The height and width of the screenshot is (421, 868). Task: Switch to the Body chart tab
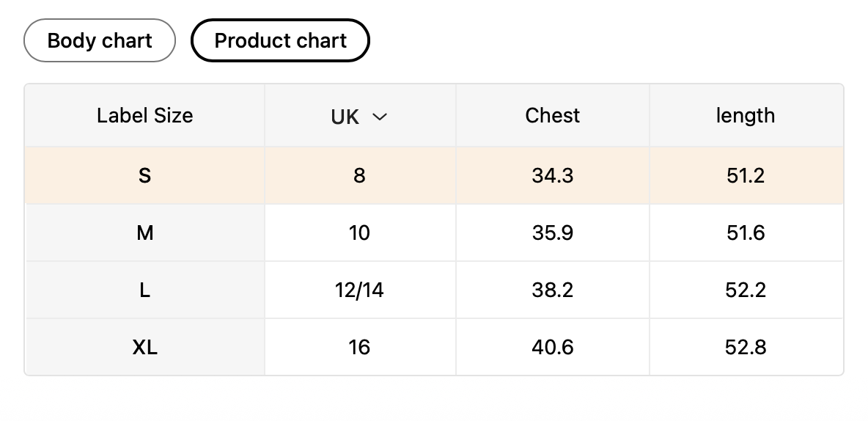[x=100, y=40]
